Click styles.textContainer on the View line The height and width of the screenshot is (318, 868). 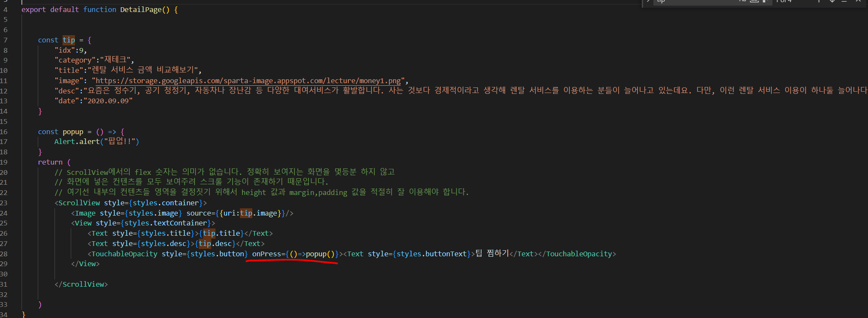(x=166, y=223)
